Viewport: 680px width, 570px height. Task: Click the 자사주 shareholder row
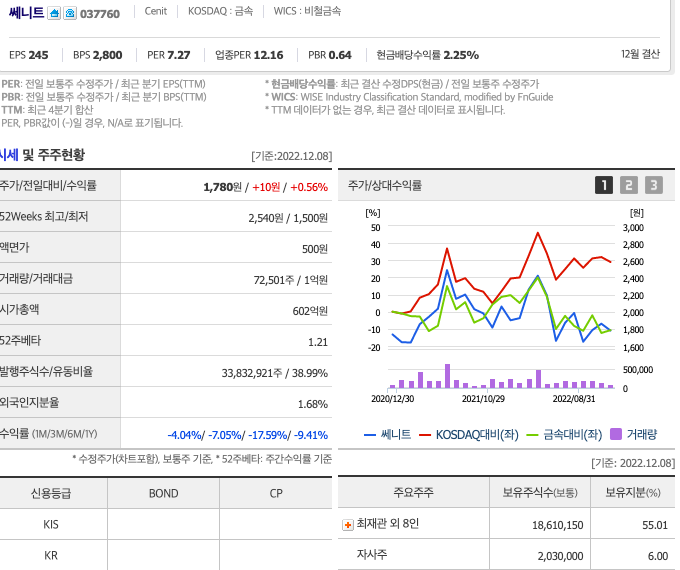point(507,554)
